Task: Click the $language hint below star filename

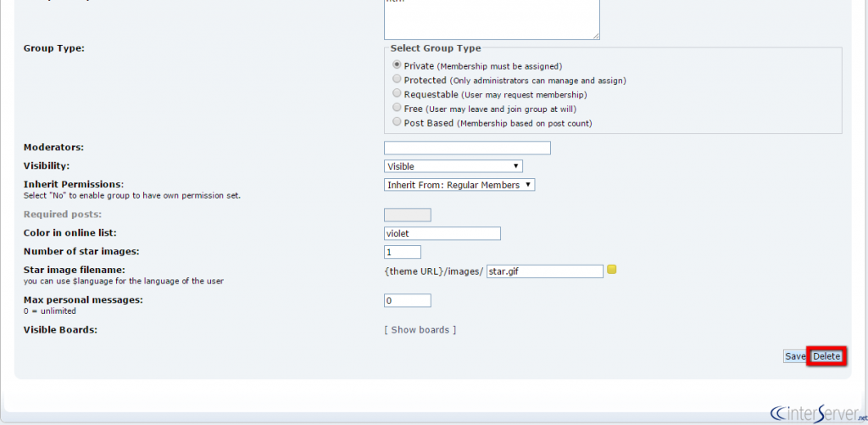Action: pos(124,281)
